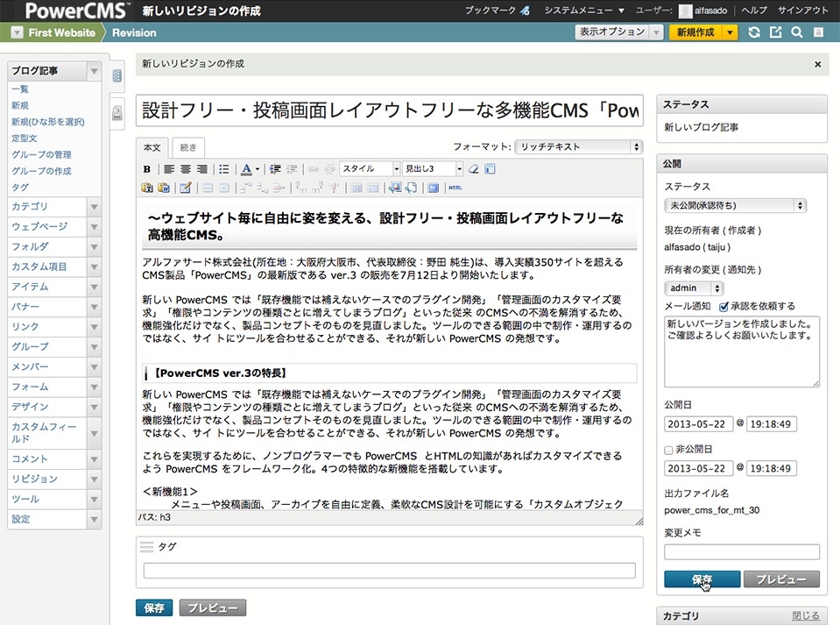This screenshot has height=625, width=840.
Task: Collapse the ブログ記事 sidebar menu
Action: pyautogui.click(x=94, y=71)
